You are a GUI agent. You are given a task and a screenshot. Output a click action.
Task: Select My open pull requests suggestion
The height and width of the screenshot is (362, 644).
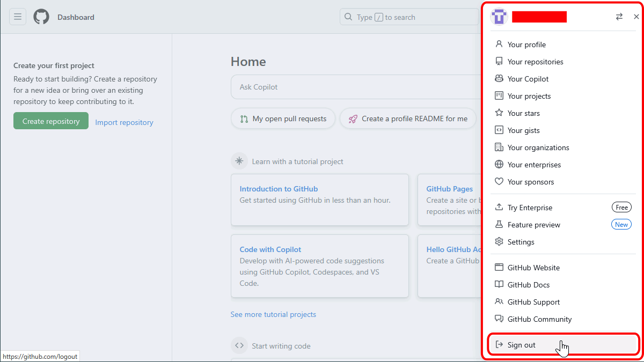pos(283,119)
